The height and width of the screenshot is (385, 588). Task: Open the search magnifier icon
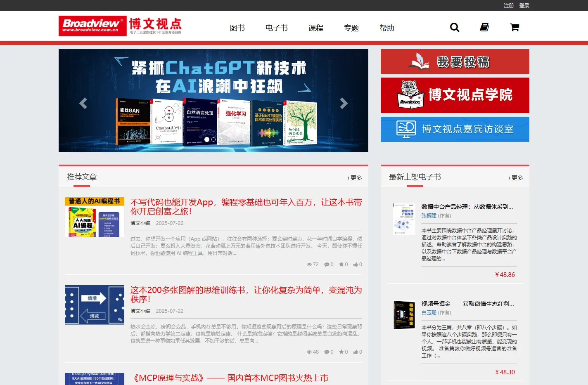pyautogui.click(x=455, y=27)
